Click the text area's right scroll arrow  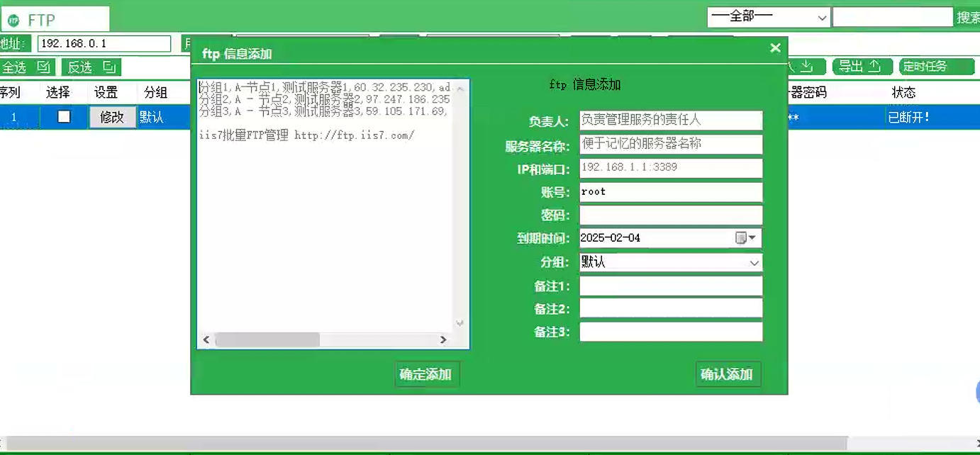443,340
